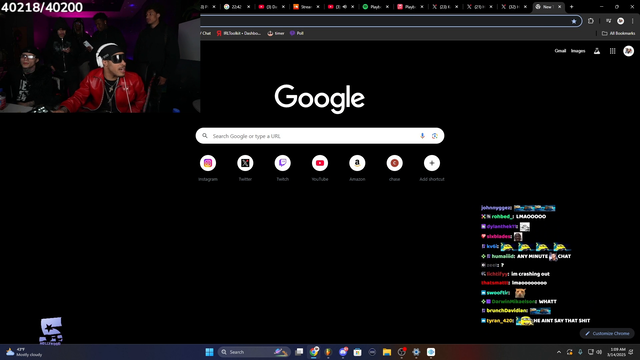Open the media controls toolbar icon
Screen dimensions: 640x360
pos(609,21)
